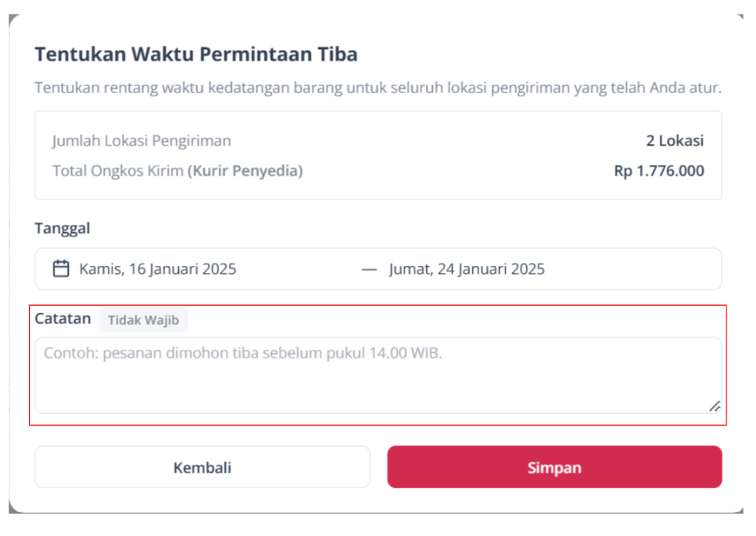Click the Tanggal field label
The image size is (756, 536).
point(63,228)
